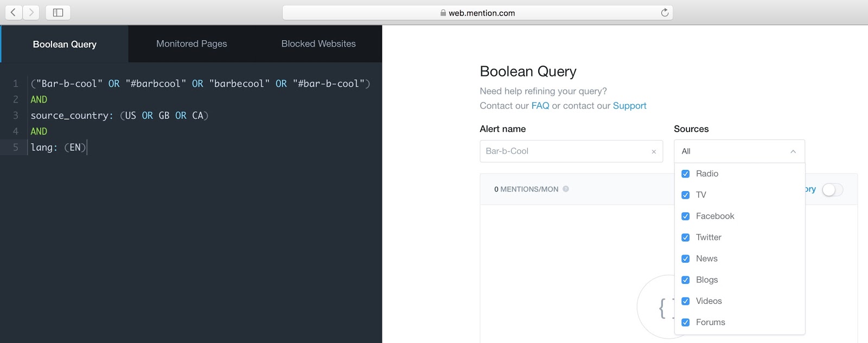This screenshot has width=868, height=343.
Task: Click the lock icon in the address bar
Action: 443,12
